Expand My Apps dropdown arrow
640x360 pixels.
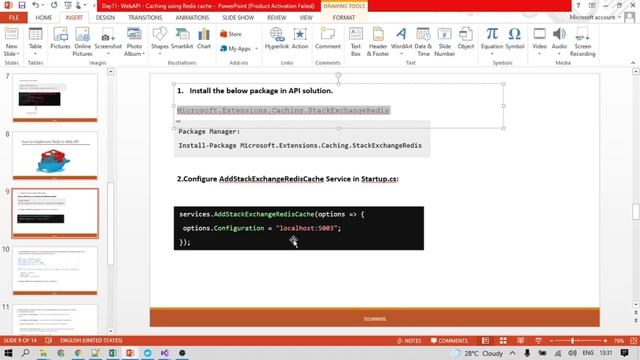[x=256, y=49]
